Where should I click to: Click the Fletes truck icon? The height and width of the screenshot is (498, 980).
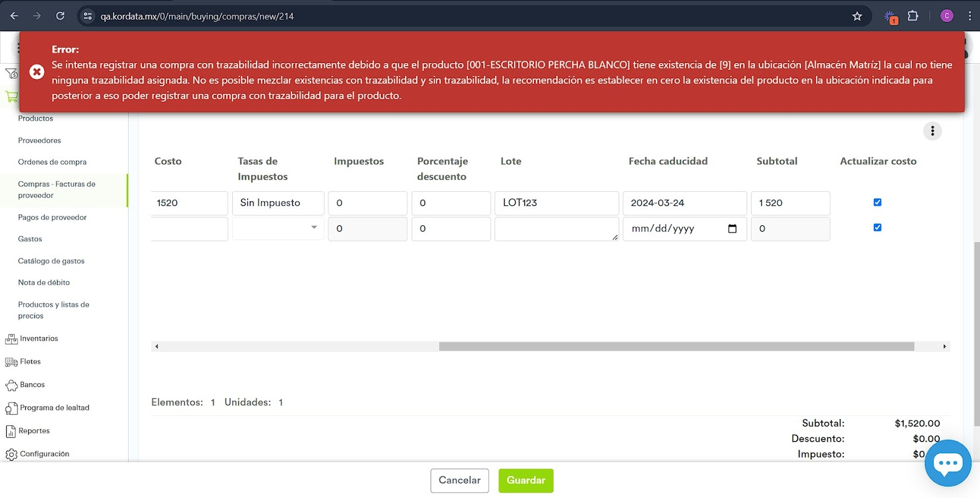point(11,362)
